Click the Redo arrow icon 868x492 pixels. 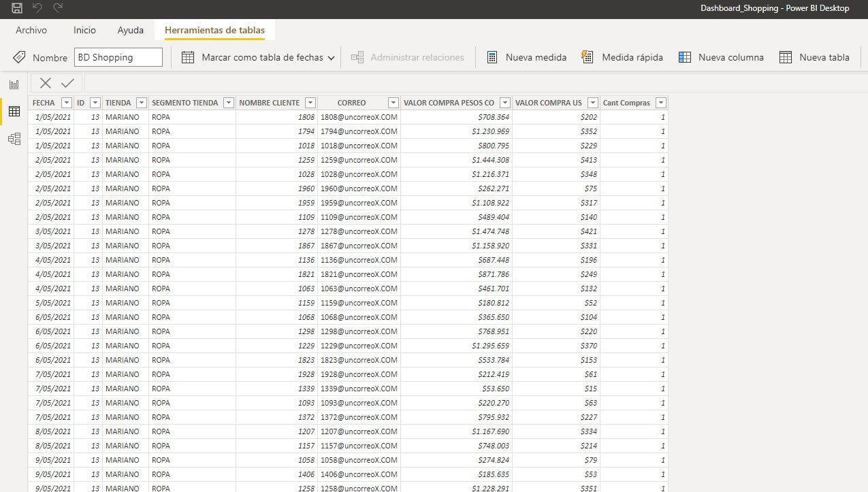click(x=58, y=8)
